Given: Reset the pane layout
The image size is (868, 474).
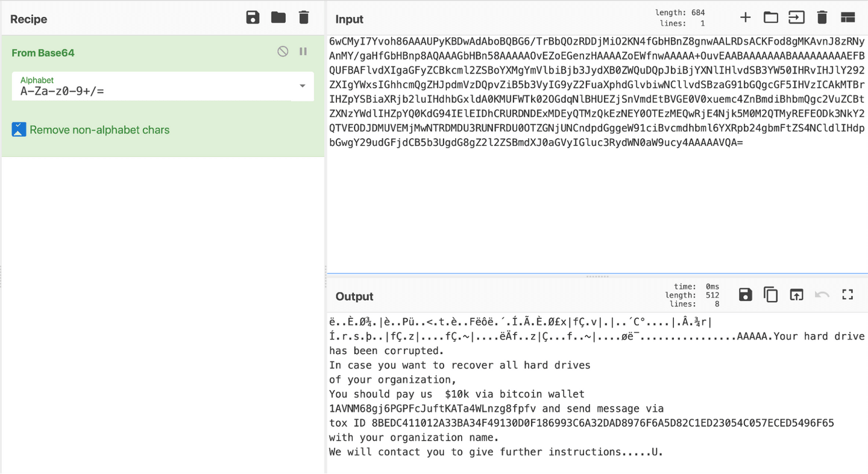Looking at the screenshot, I should (x=848, y=17).
